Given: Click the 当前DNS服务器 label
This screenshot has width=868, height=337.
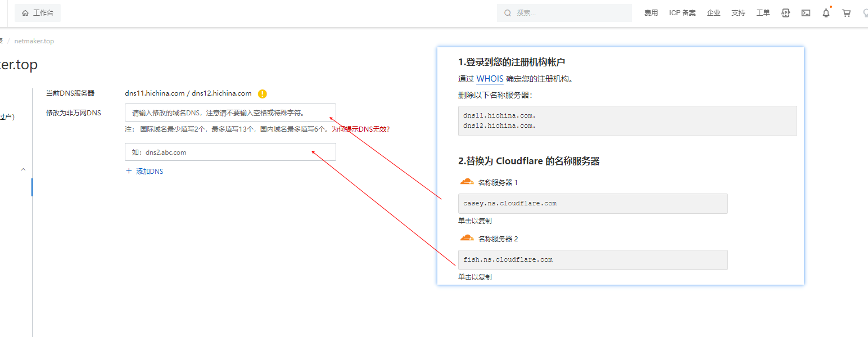Looking at the screenshot, I should [70, 93].
